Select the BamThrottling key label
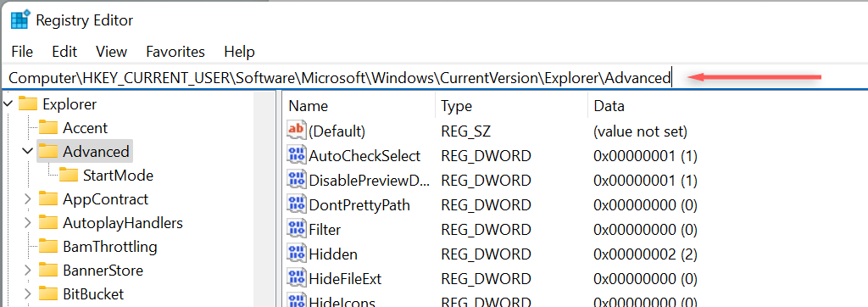The image size is (868, 307). point(110,247)
